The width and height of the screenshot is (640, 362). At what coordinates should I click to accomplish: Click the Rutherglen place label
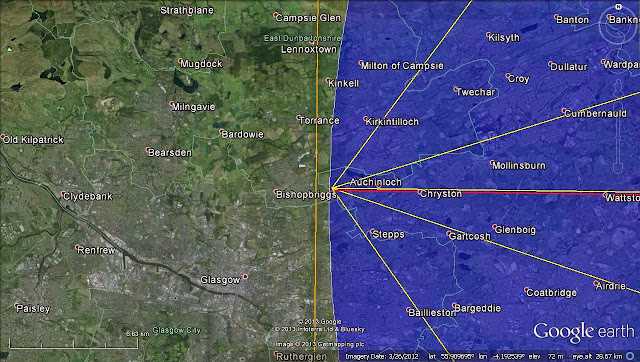point(301,356)
